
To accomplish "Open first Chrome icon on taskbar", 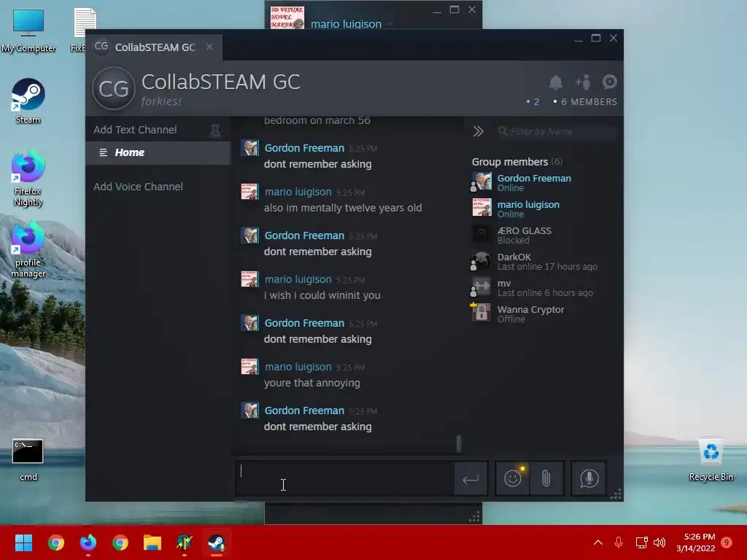I will pos(55,542).
